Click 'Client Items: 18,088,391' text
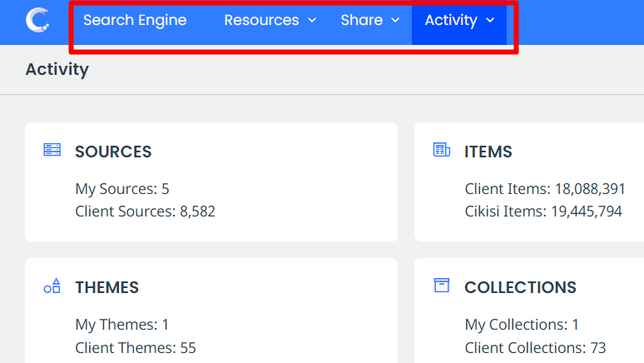The height and width of the screenshot is (363, 644). pyautogui.click(x=545, y=189)
